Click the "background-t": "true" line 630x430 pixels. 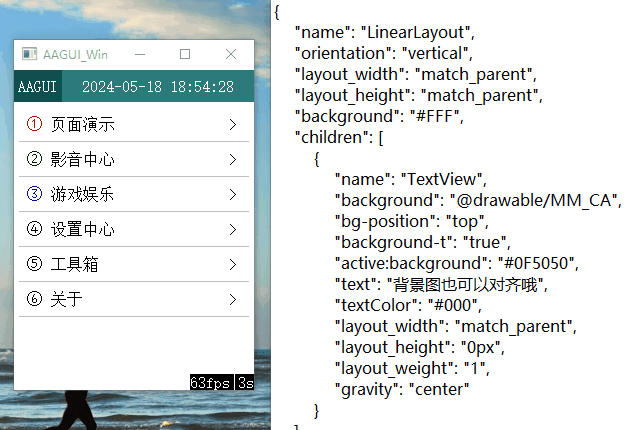423,242
